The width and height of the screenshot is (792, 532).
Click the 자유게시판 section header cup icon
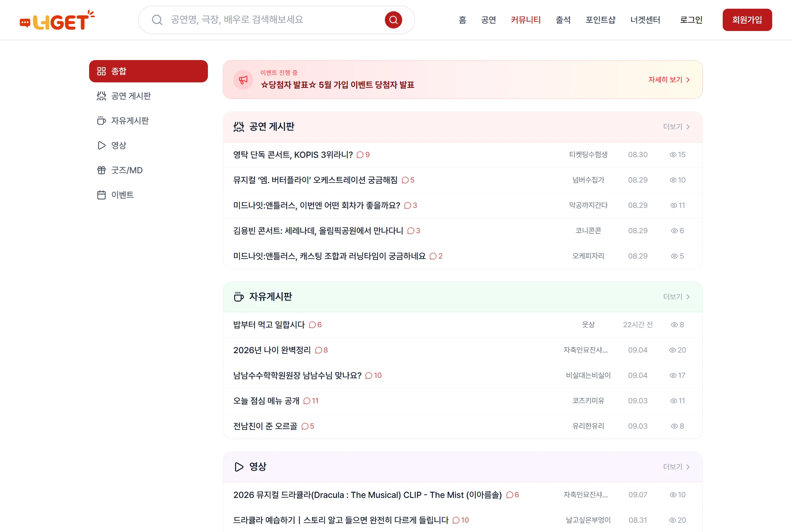(239, 297)
